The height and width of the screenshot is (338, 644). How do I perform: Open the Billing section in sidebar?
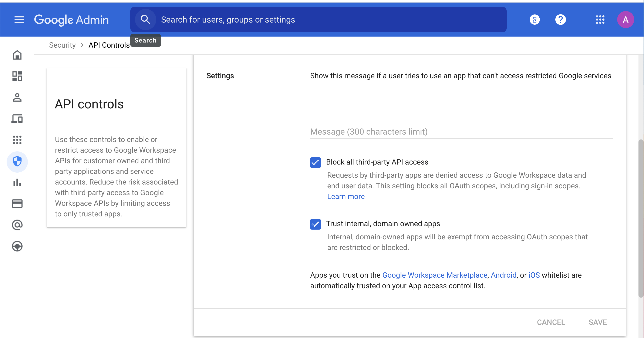[x=17, y=203]
